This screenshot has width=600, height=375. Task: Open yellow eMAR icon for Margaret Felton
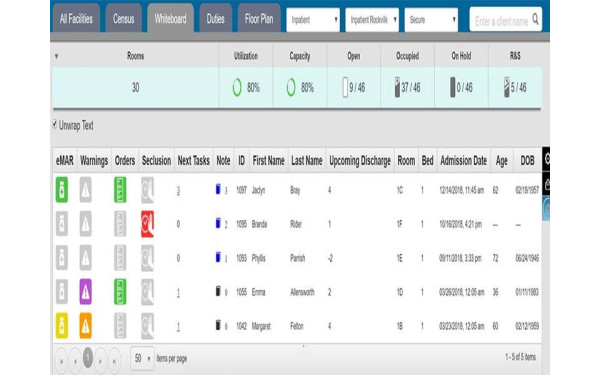coord(62,326)
